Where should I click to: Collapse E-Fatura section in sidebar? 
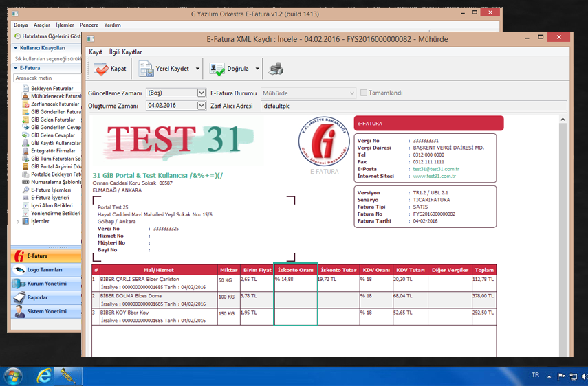tap(16, 68)
